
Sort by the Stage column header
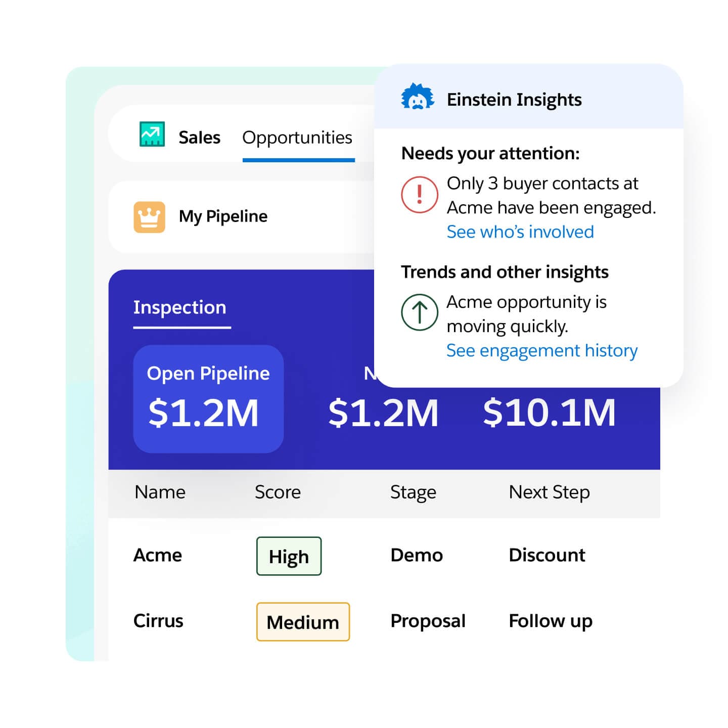point(413,492)
